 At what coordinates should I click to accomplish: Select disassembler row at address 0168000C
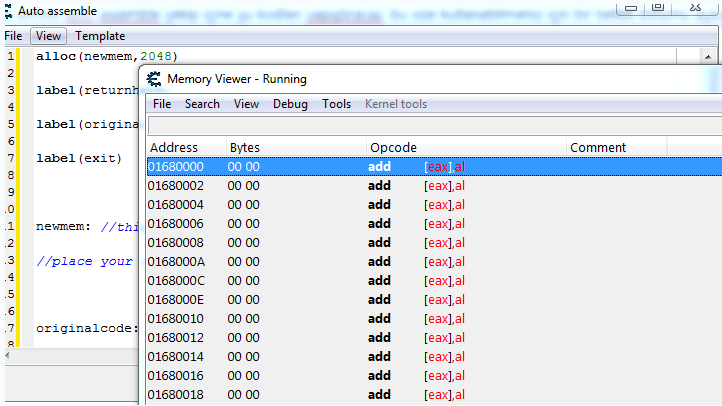pos(434,280)
